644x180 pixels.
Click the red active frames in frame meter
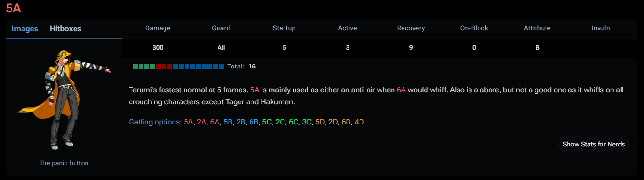point(164,67)
